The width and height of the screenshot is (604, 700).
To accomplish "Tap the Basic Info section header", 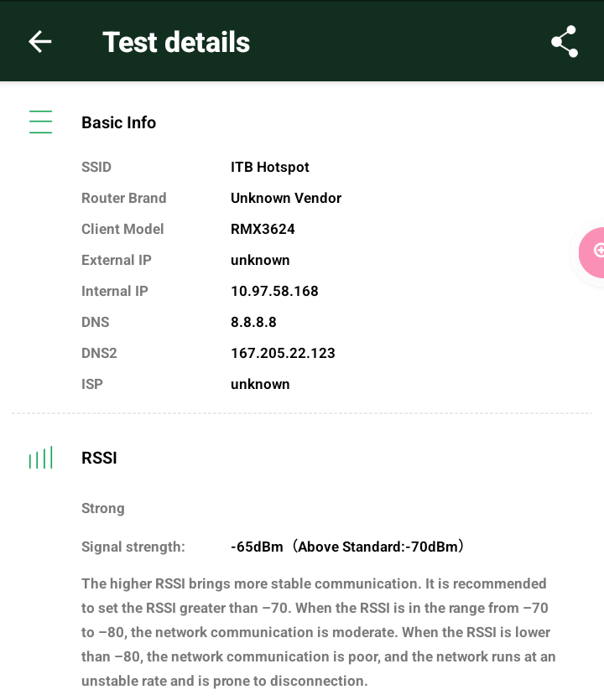I will pos(118,122).
